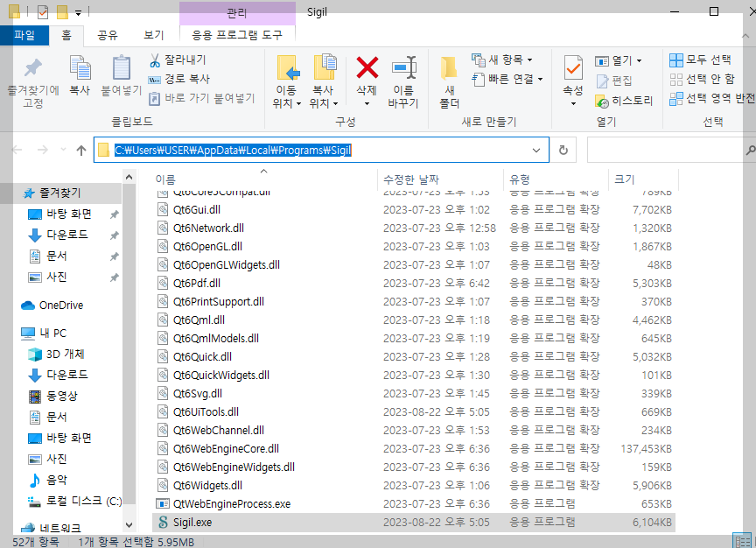
Task: Select the Sigil.exe file
Action: pos(414,523)
